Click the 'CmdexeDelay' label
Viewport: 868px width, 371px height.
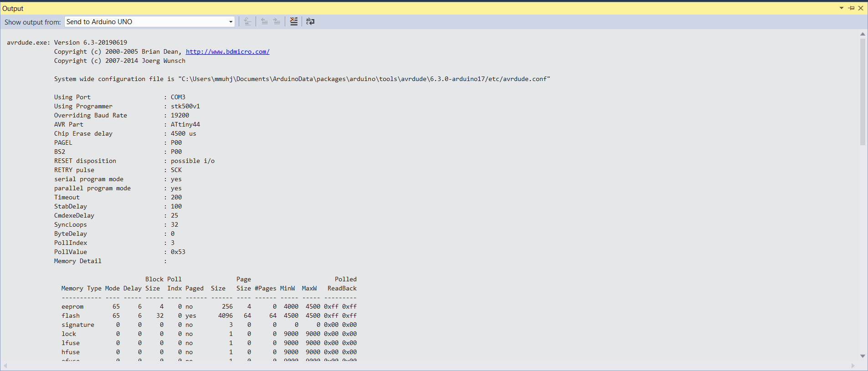click(74, 215)
